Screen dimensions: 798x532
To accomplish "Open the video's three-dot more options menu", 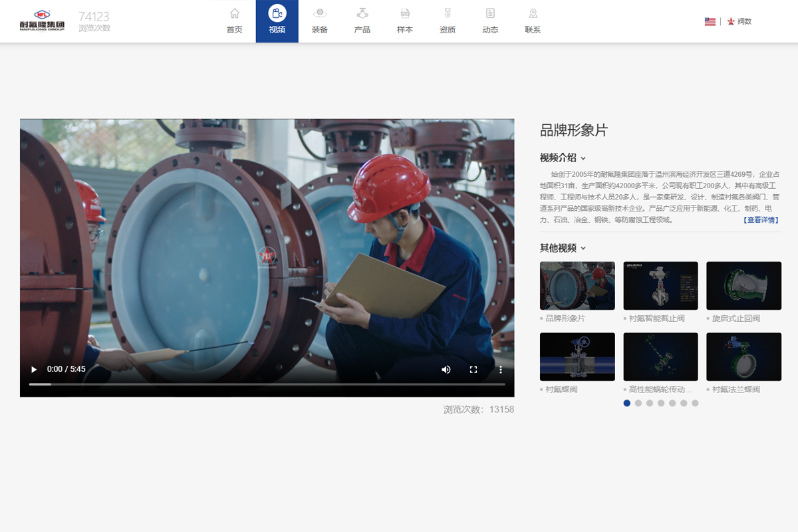I will coord(501,369).
